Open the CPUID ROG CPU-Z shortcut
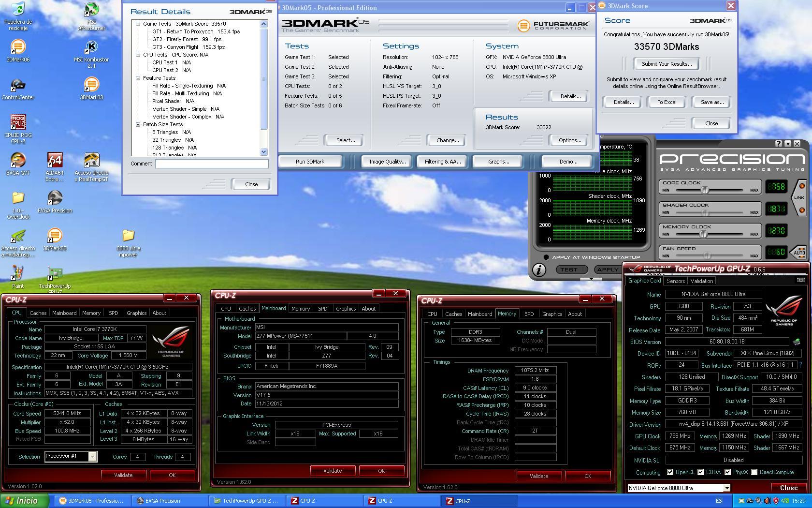812x508 pixels. (18, 123)
